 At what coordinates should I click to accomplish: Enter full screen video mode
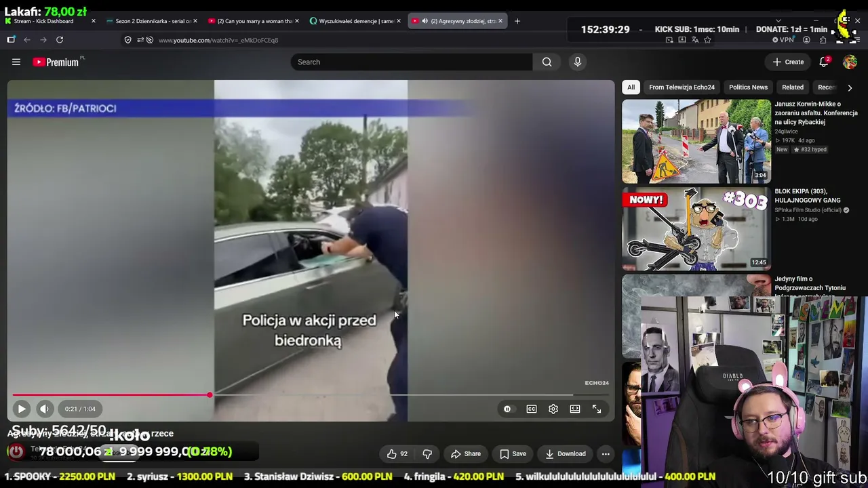pos(597,409)
